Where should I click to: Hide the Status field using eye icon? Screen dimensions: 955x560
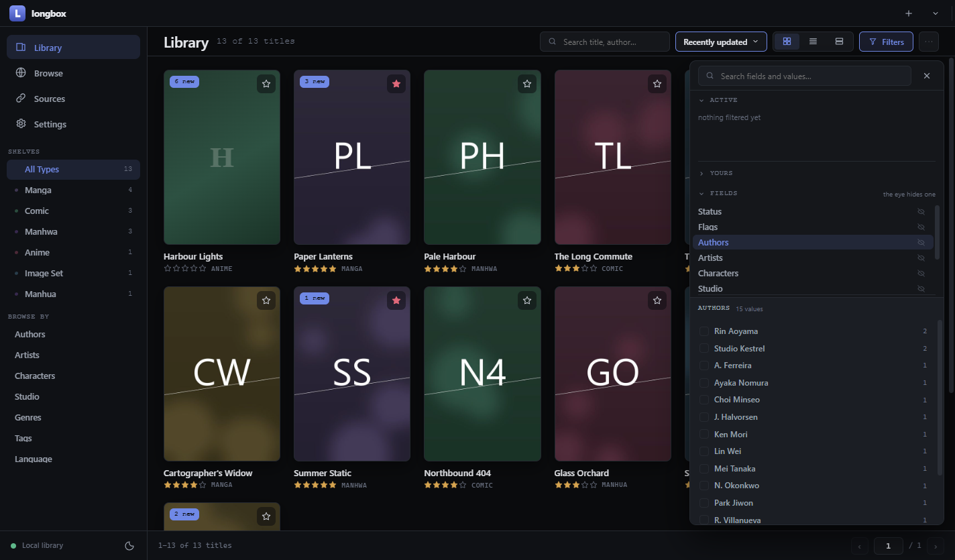(921, 212)
